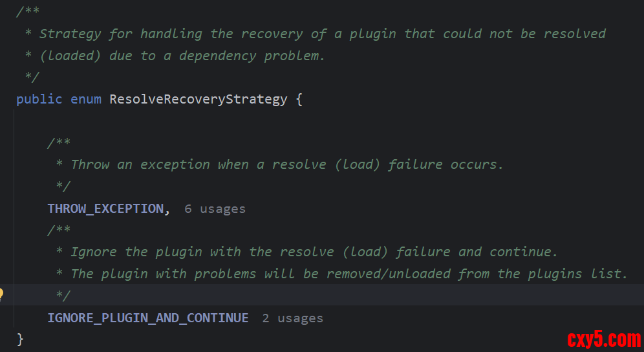Click the Javadoc opener at the file's top

click(28, 12)
